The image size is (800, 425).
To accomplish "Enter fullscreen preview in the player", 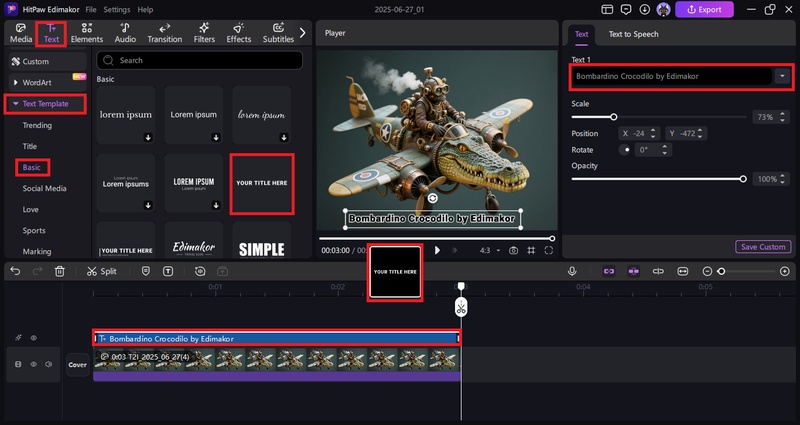I will coord(547,250).
